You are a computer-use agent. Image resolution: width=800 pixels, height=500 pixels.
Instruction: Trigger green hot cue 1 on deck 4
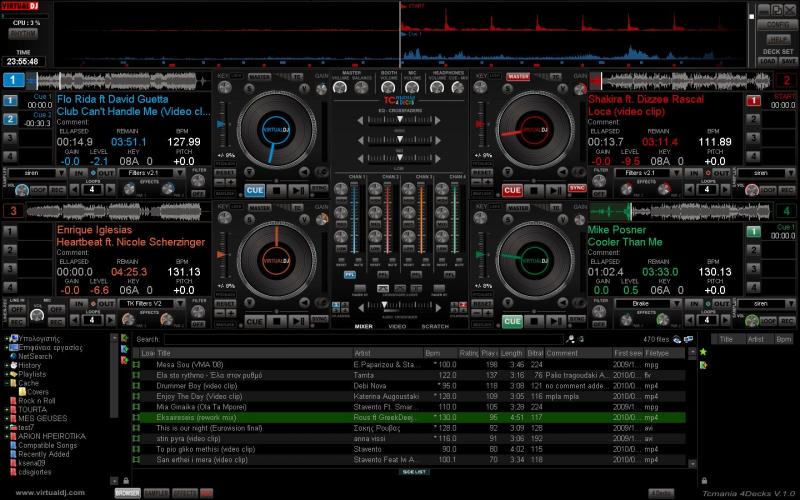[754, 231]
